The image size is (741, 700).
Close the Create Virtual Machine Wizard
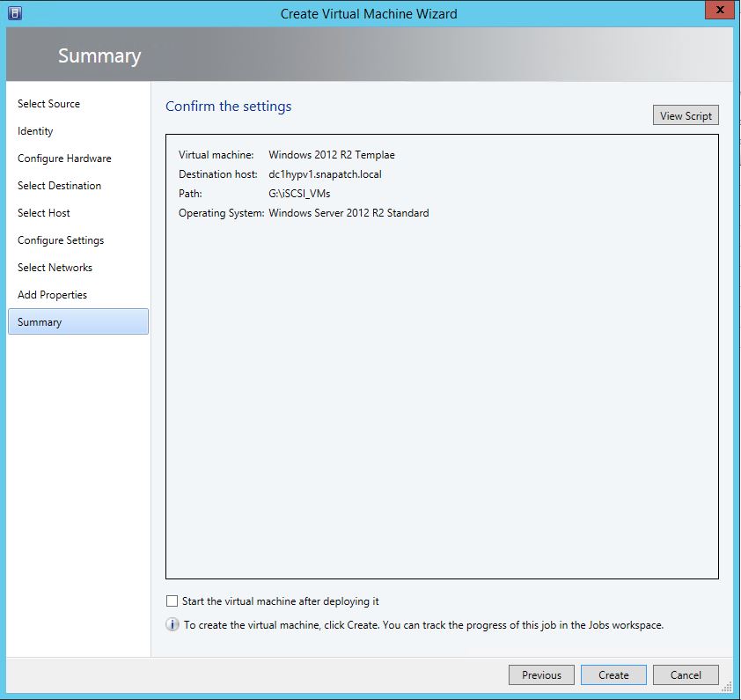pyautogui.click(x=720, y=10)
